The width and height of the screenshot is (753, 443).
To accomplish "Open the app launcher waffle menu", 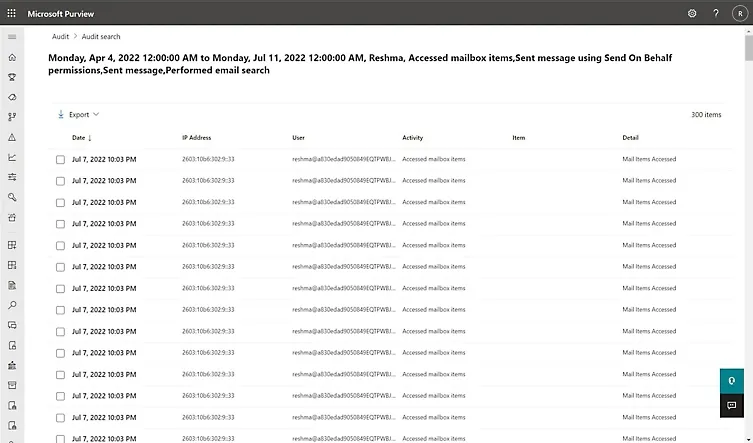I will [12, 13].
